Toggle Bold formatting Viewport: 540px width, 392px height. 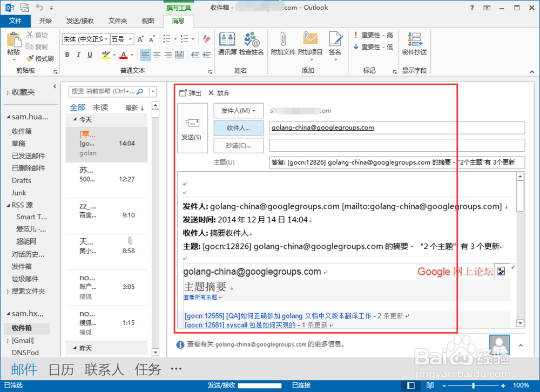click(67, 55)
